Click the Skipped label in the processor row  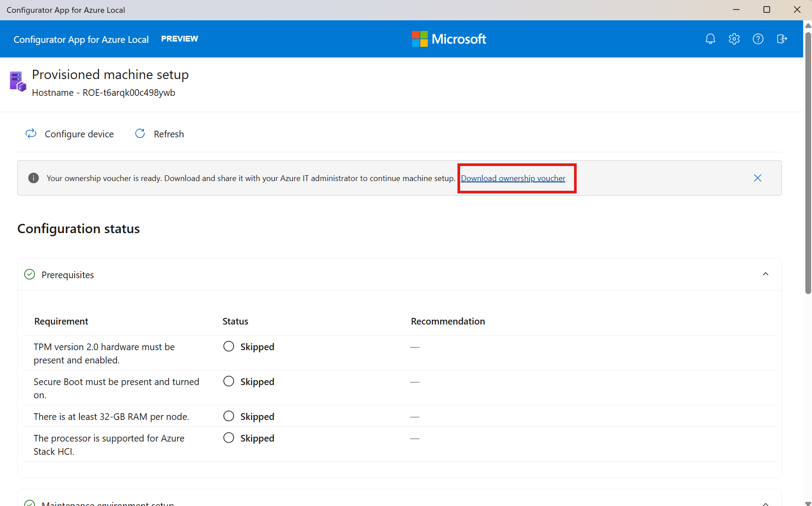257,438
